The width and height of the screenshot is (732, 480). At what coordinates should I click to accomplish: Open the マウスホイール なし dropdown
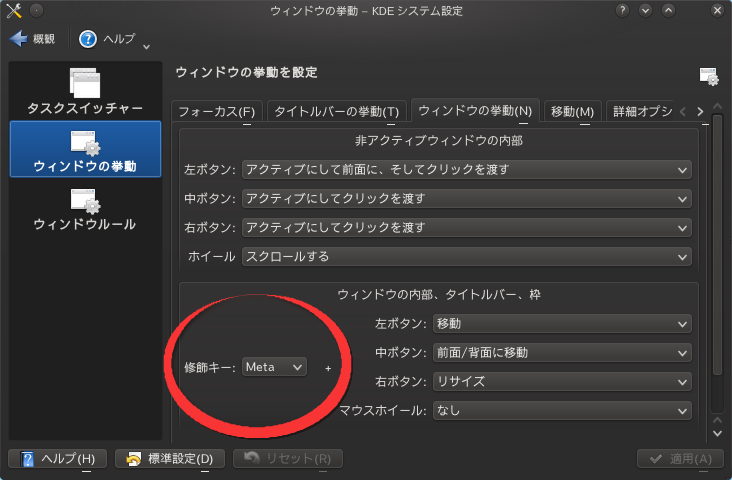tap(561, 410)
